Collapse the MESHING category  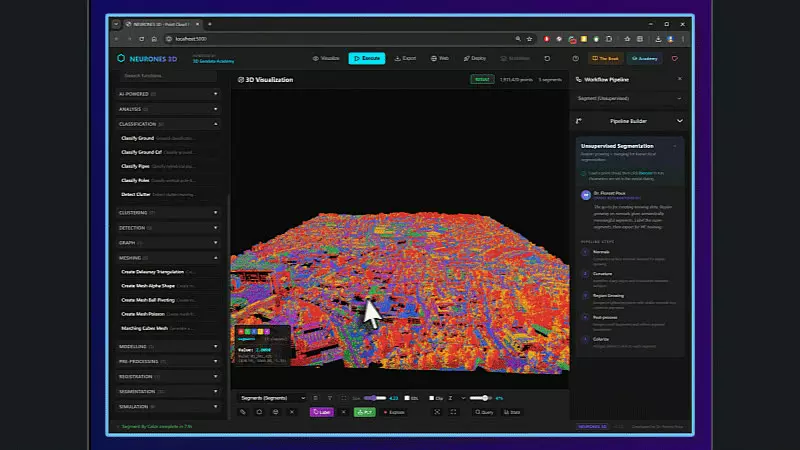pyautogui.click(x=168, y=258)
